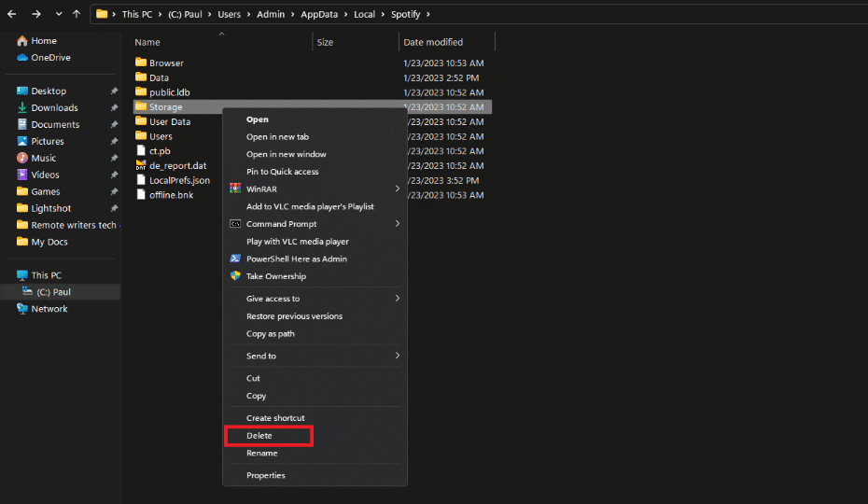Image resolution: width=868 pixels, height=504 pixels.
Task: Click pin icon beside Lightshot
Action: pos(114,208)
